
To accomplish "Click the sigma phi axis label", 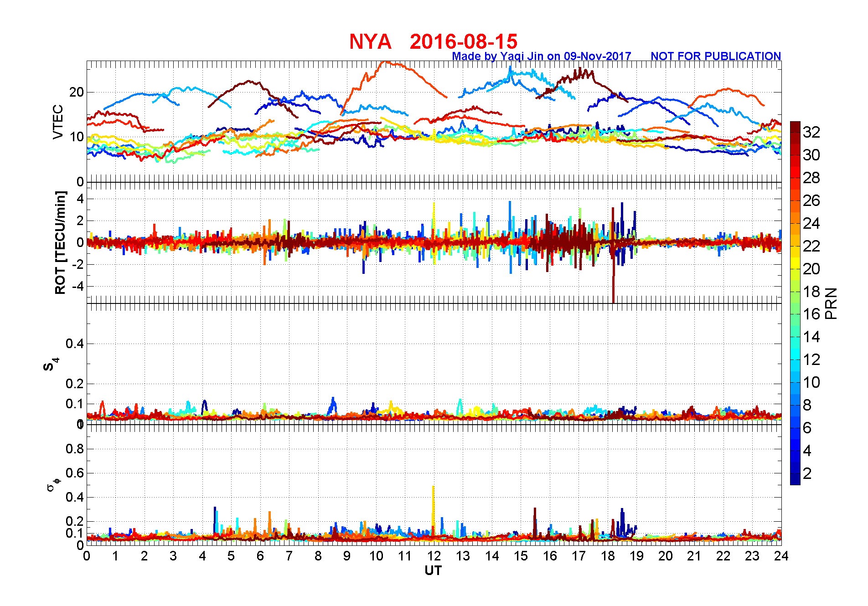I will [x=53, y=484].
